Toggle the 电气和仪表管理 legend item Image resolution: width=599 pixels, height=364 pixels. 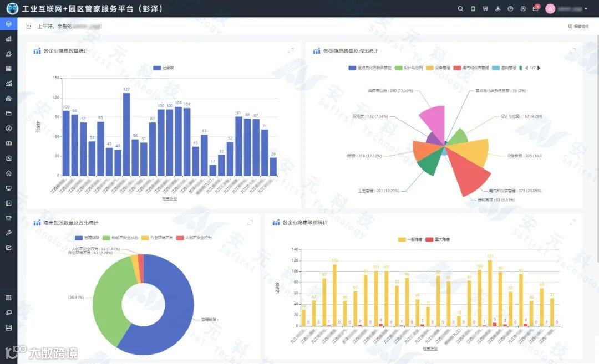point(471,68)
